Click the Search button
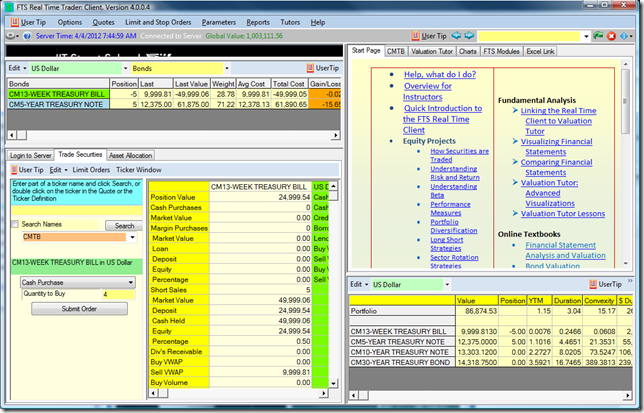644x413 pixels. [124, 226]
